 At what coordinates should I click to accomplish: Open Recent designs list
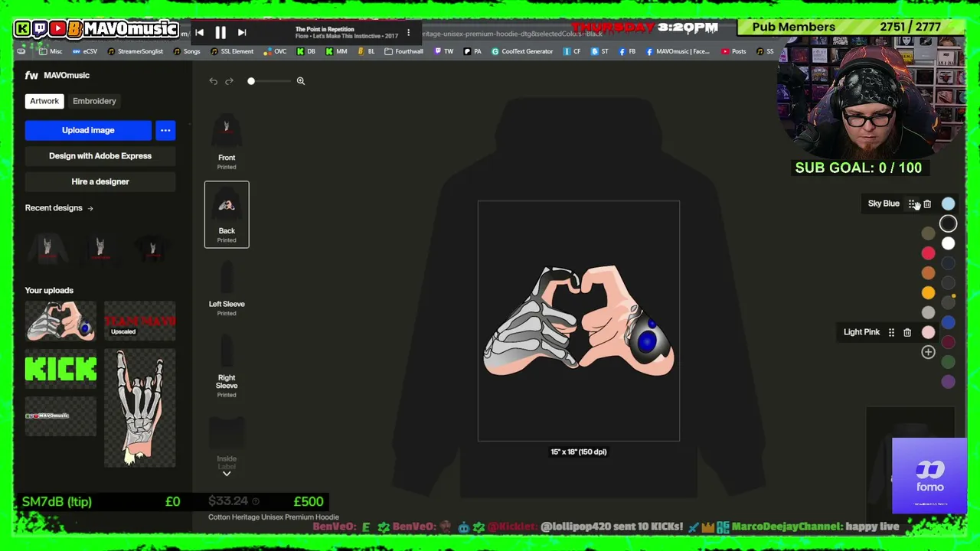[x=59, y=208]
